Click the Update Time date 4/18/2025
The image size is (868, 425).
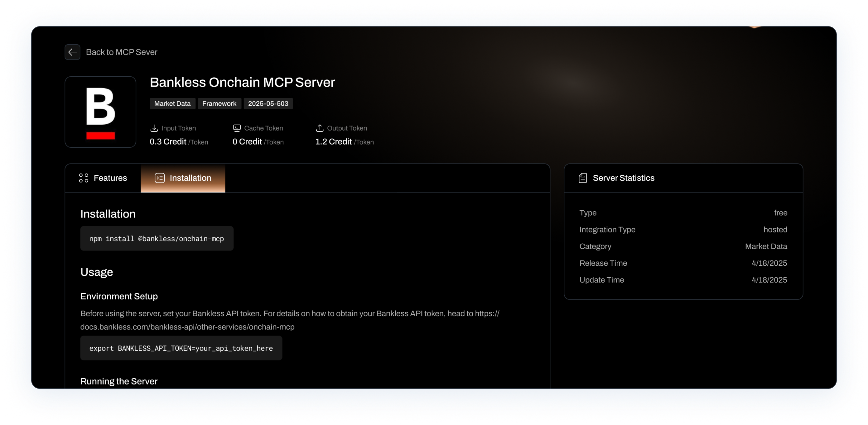click(769, 280)
